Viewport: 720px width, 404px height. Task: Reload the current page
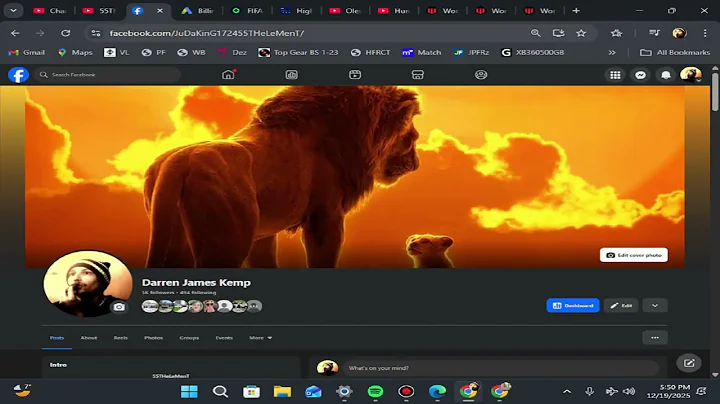pos(66,33)
